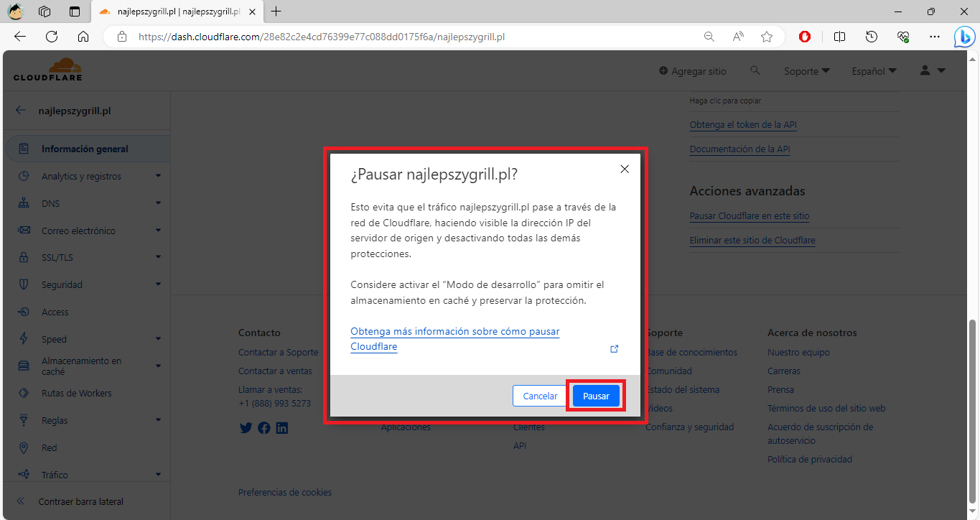Click Nuestro equipo footer link
Viewport: 980px width, 520px height.
point(798,353)
